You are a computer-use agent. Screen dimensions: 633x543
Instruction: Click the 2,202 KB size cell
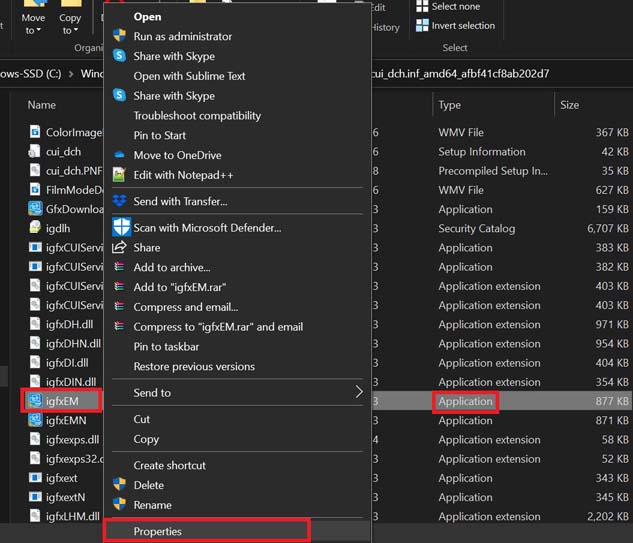click(x=608, y=516)
